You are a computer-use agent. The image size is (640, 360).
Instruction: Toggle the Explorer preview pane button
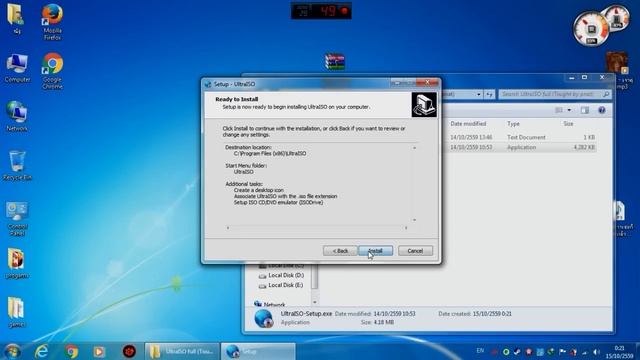click(584, 110)
